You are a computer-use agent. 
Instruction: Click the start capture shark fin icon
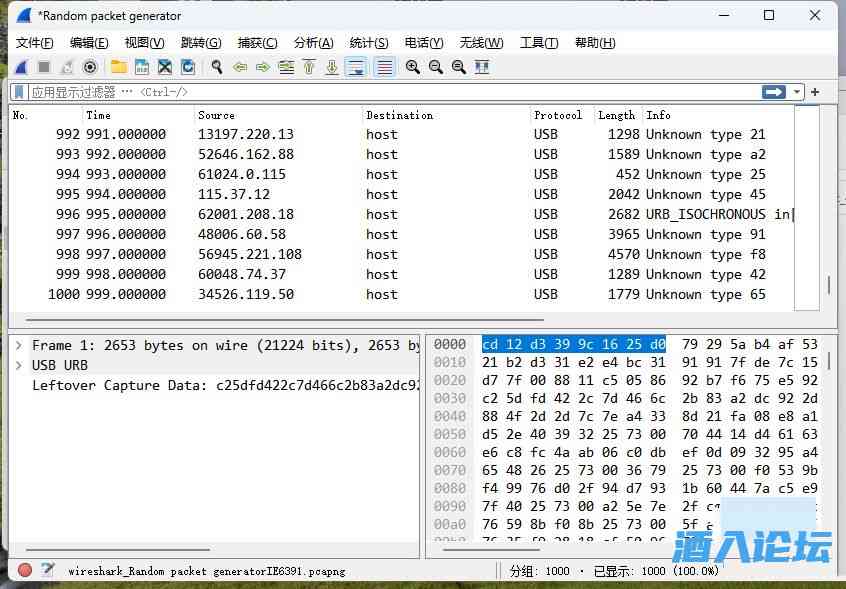click(22, 67)
